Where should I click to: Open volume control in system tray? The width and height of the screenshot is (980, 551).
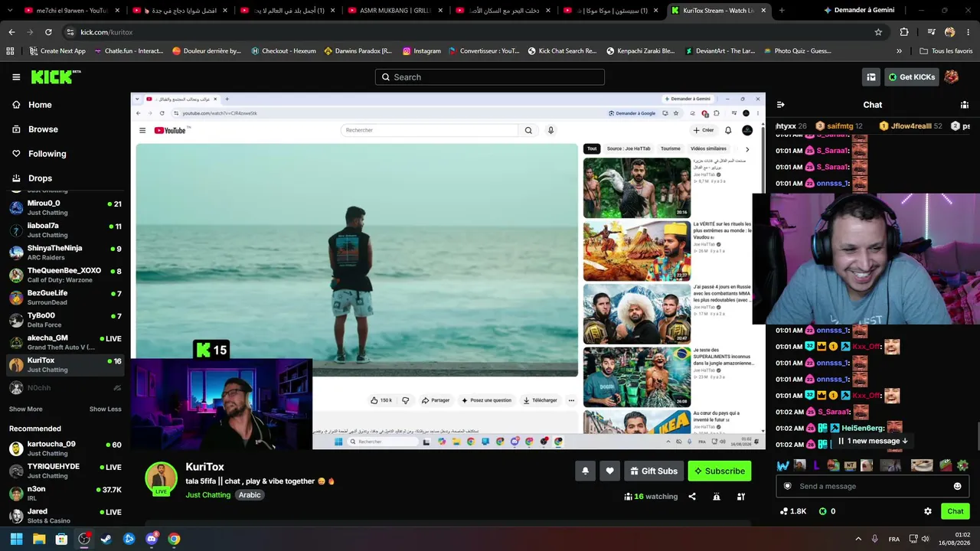[925, 539]
